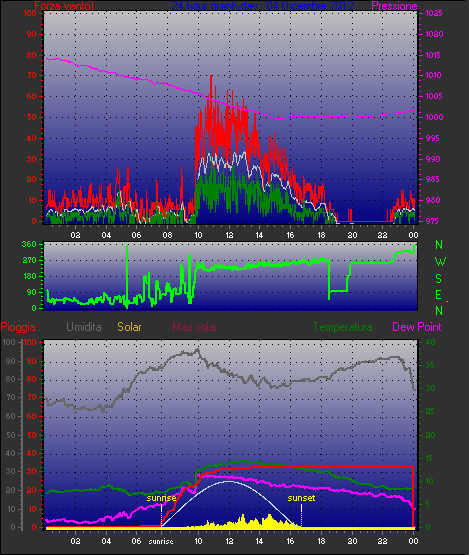The height and width of the screenshot is (555, 469).
Task: Click the yellow 'sunrise' label inside the lower graph
Action: [x=161, y=498]
